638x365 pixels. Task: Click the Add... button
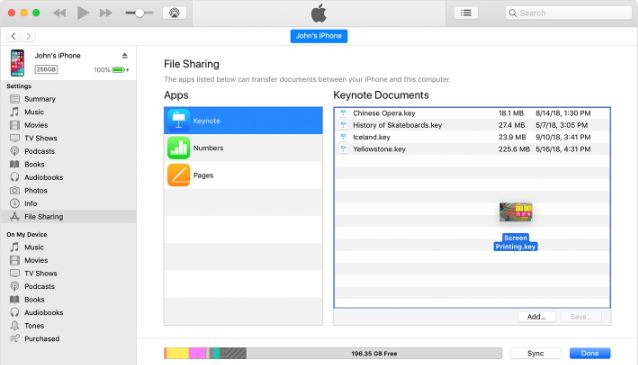pyautogui.click(x=536, y=317)
